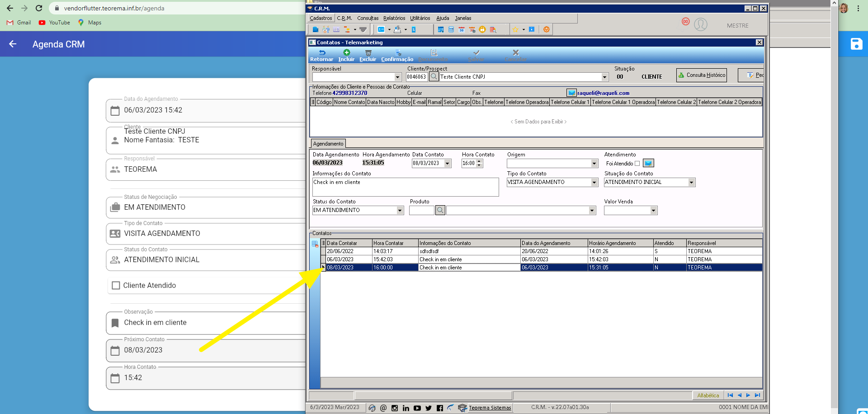
Task: Click the orange power icon in toolbar
Action: [547, 29]
